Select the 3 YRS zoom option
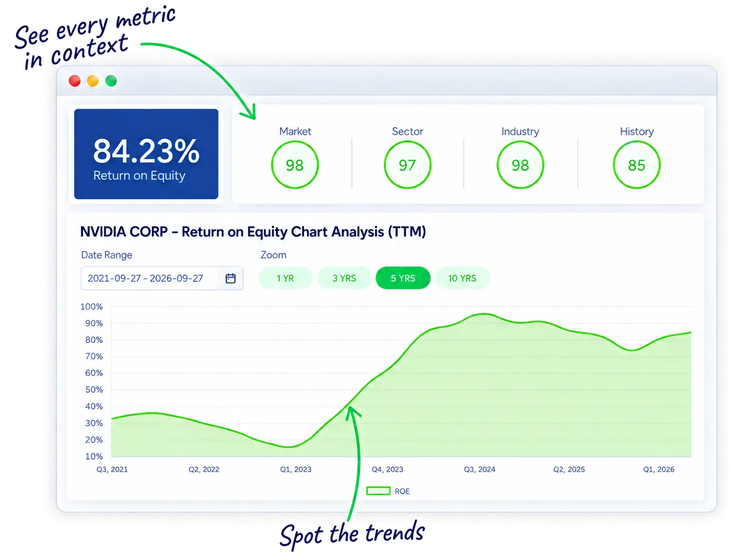The width and height of the screenshot is (747, 560). (x=344, y=278)
